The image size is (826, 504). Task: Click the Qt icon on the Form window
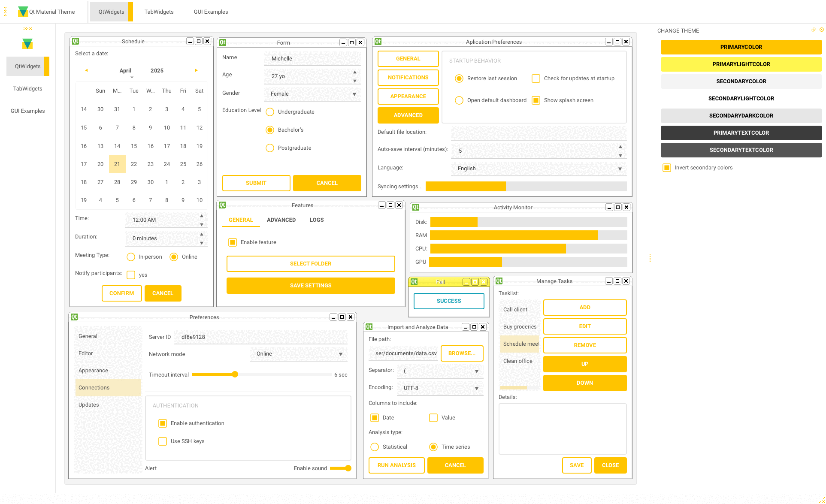point(222,42)
